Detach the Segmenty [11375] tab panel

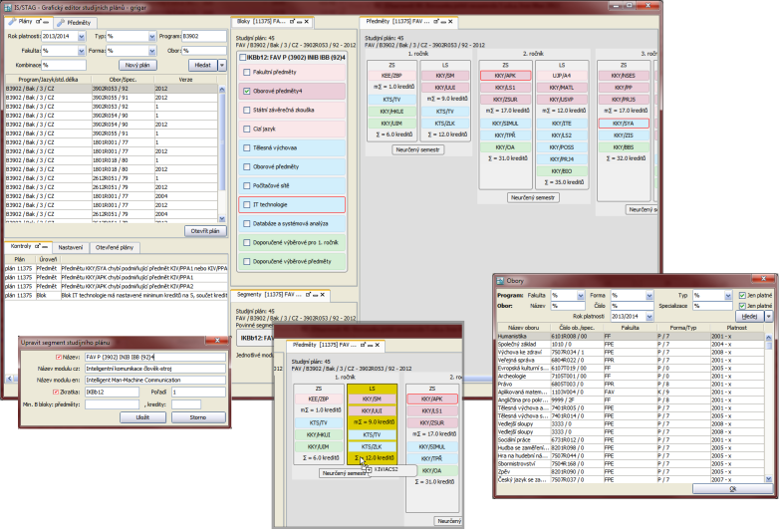tap(309, 295)
